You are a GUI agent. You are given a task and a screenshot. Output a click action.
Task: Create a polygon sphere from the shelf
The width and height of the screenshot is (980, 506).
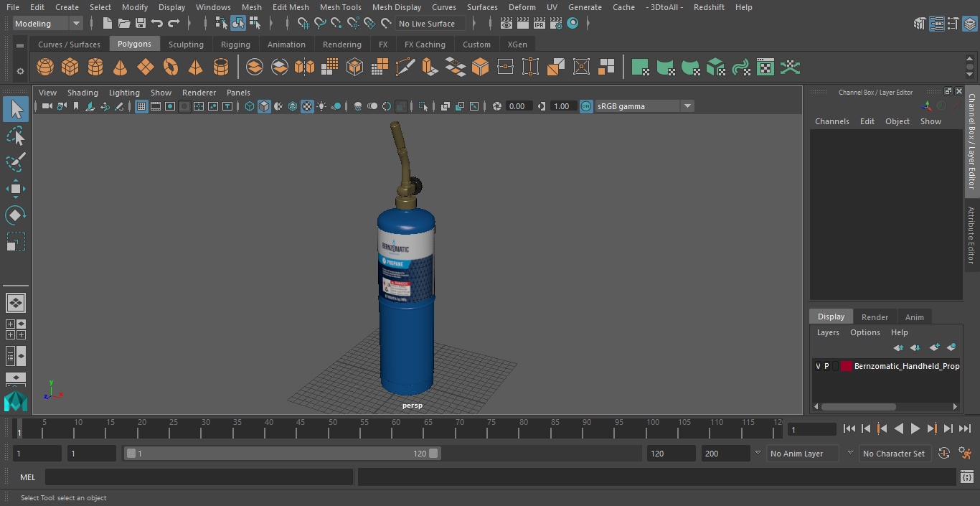click(x=45, y=67)
